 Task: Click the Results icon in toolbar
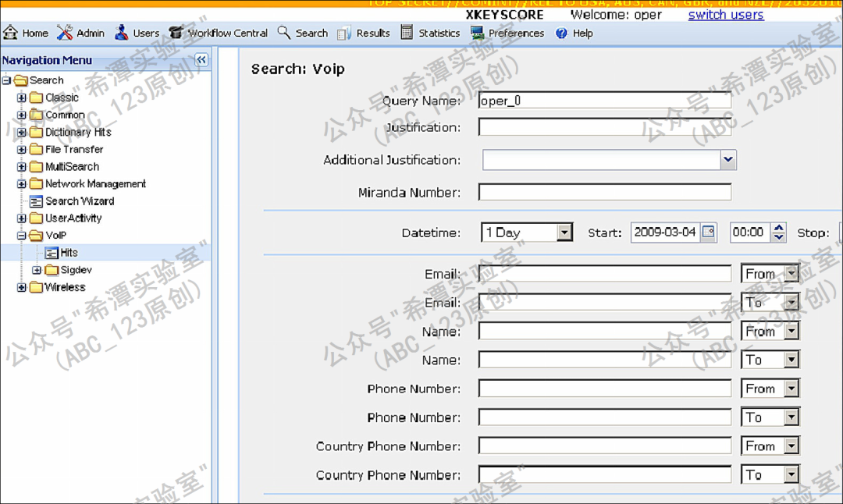pos(344,34)
